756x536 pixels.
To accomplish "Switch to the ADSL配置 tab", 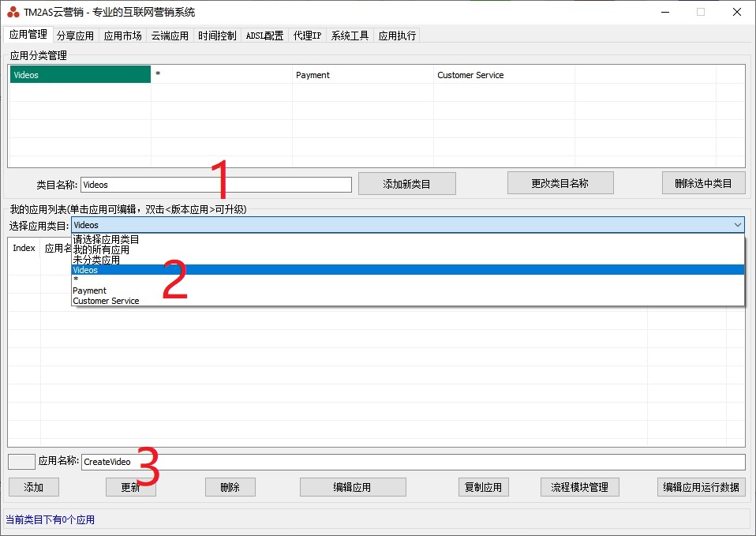I will [264, 35].
